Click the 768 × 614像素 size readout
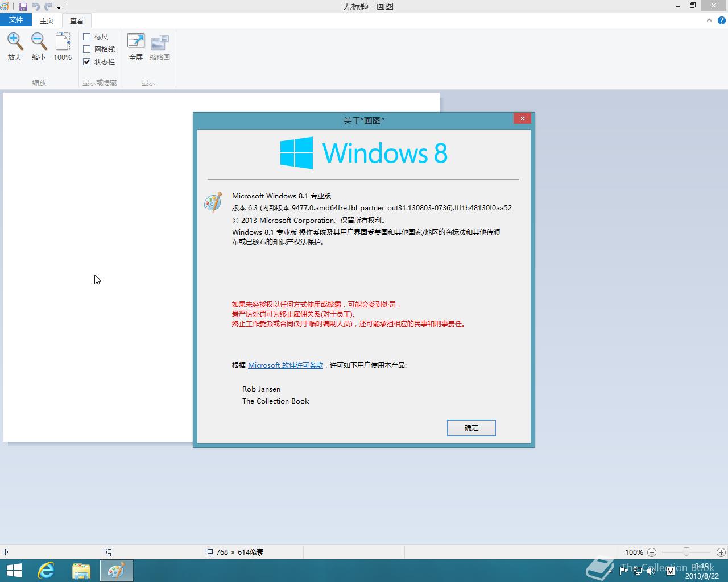 pos(239,552)
